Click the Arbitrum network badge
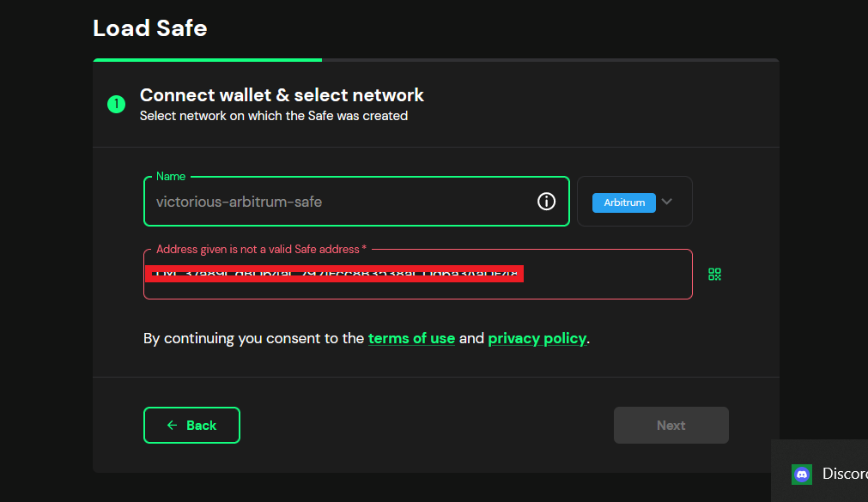The width and height of the screenshot is (868, 502). tap(623, 202)
